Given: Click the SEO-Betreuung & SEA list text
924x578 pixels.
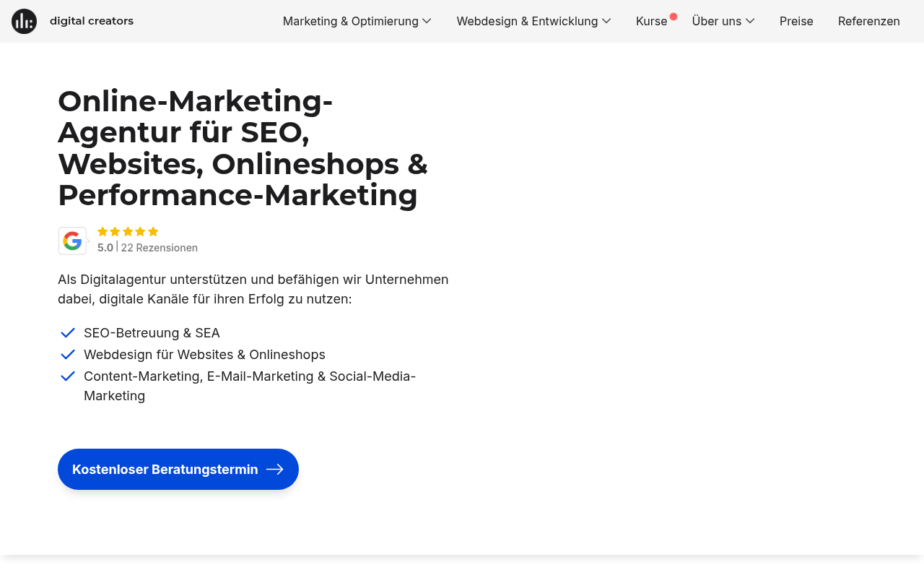Looking at the screenshot, I should pos(152,333).
